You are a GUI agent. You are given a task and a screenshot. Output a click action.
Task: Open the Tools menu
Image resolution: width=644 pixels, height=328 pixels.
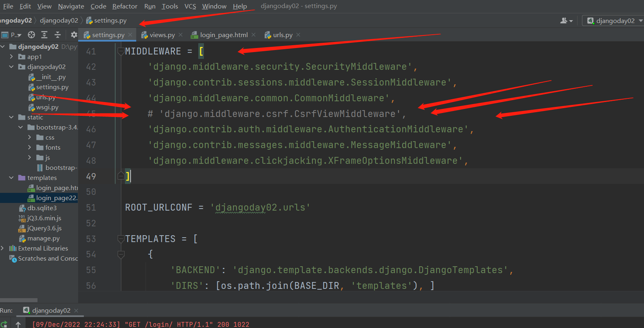170,6
